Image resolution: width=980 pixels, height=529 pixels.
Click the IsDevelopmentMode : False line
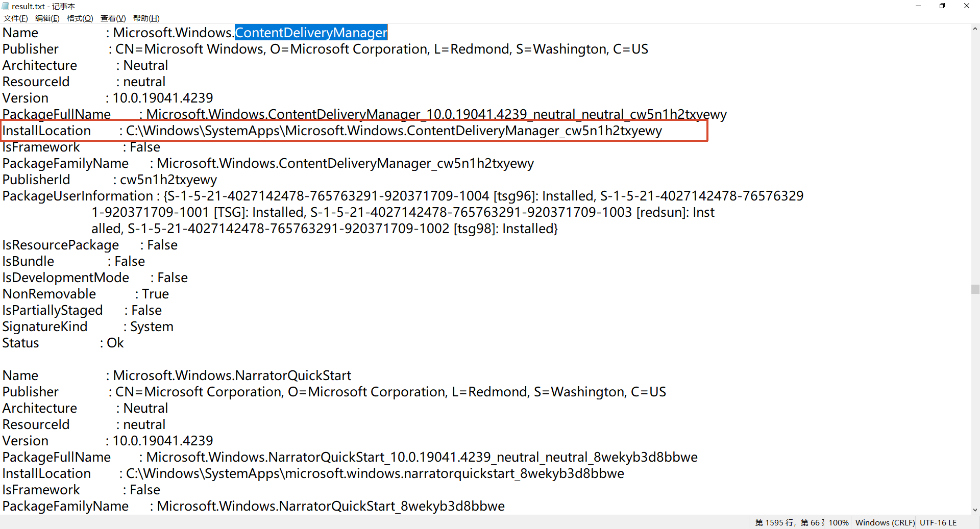tap(95, 278)
